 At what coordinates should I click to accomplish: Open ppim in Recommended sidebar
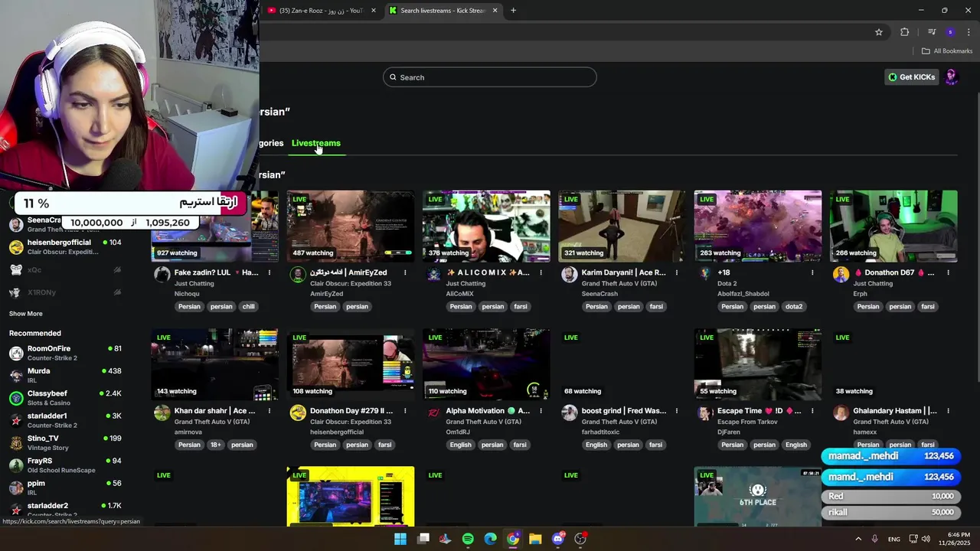tap(65, 487)
